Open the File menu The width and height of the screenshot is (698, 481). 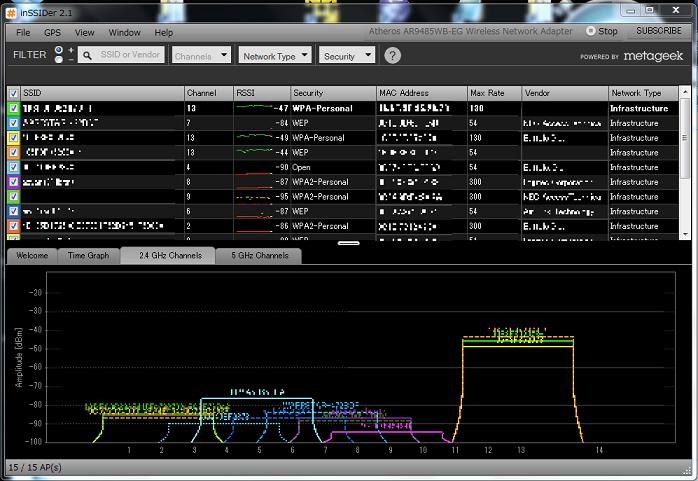pyautogui.click(x=23, y=32)
